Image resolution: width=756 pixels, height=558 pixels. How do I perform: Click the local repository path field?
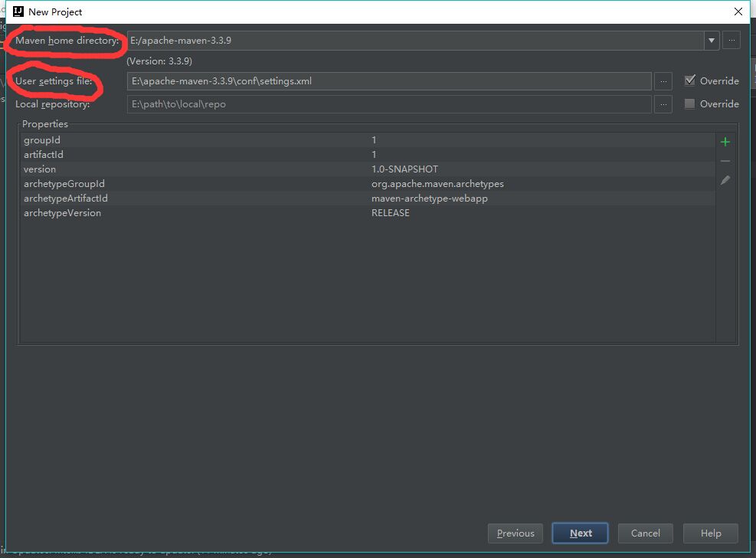click(389, 104)
